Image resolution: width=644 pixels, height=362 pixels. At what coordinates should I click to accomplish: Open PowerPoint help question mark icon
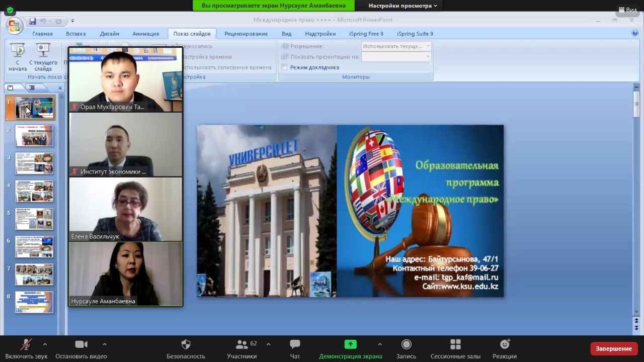pos(634,33)
